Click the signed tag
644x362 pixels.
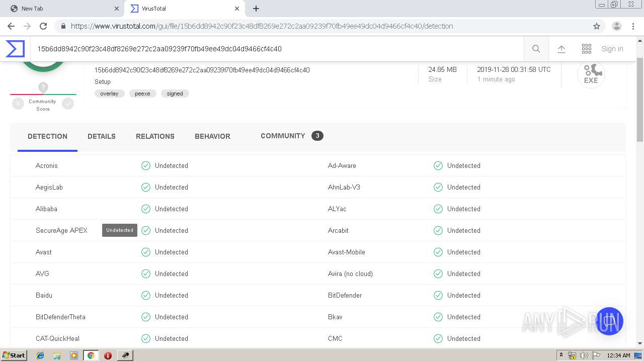175,94
